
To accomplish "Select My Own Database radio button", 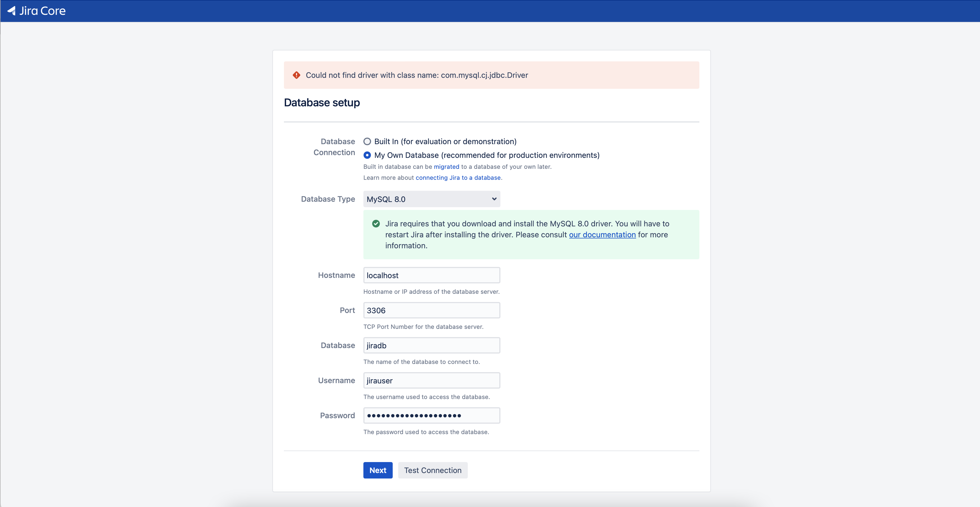I will [x=367, y=155].
